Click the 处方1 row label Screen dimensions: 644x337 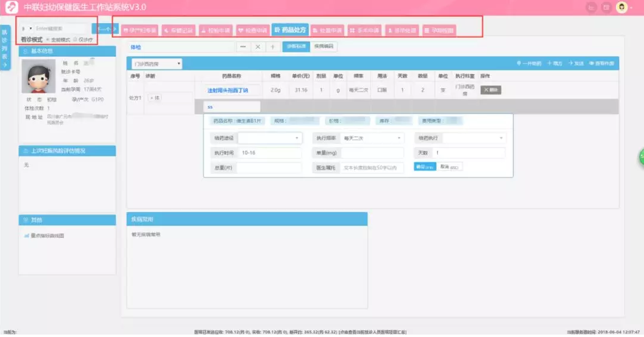pyautogui.click(x=135, y=98)
